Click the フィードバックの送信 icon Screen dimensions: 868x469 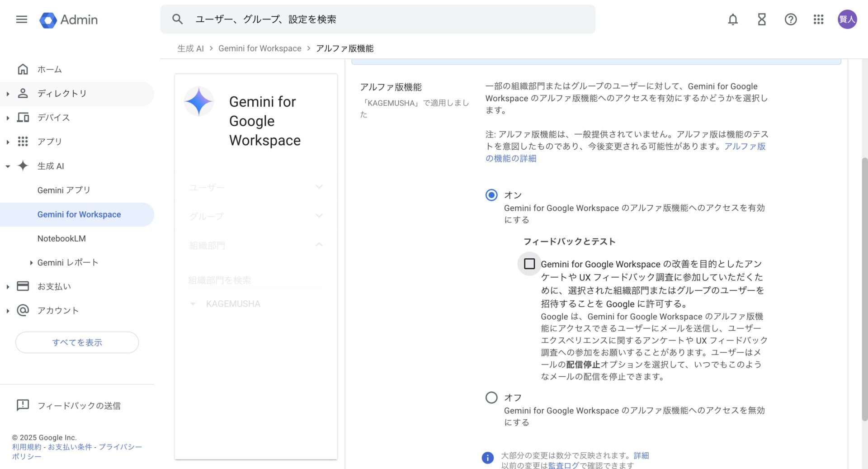[24, 405]
